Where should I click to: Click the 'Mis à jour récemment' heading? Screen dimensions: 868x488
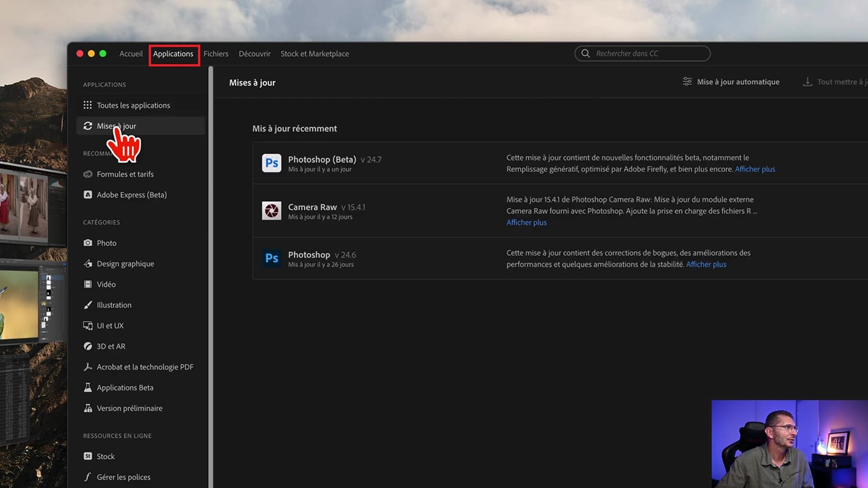pos(295,129)
